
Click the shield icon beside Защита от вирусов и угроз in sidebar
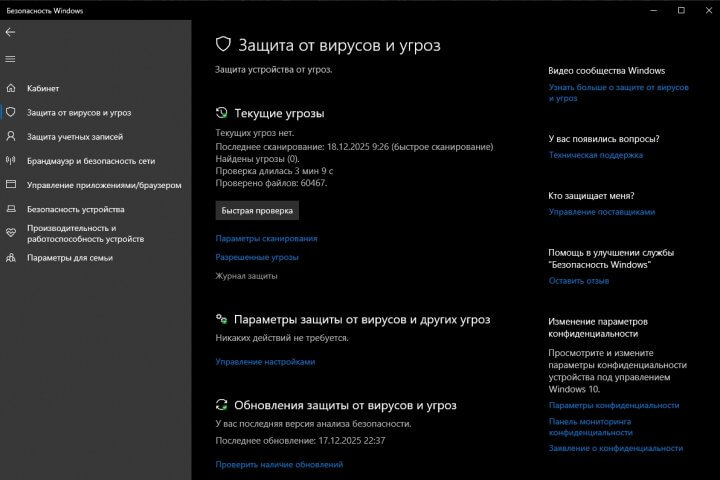pos(11,112)
